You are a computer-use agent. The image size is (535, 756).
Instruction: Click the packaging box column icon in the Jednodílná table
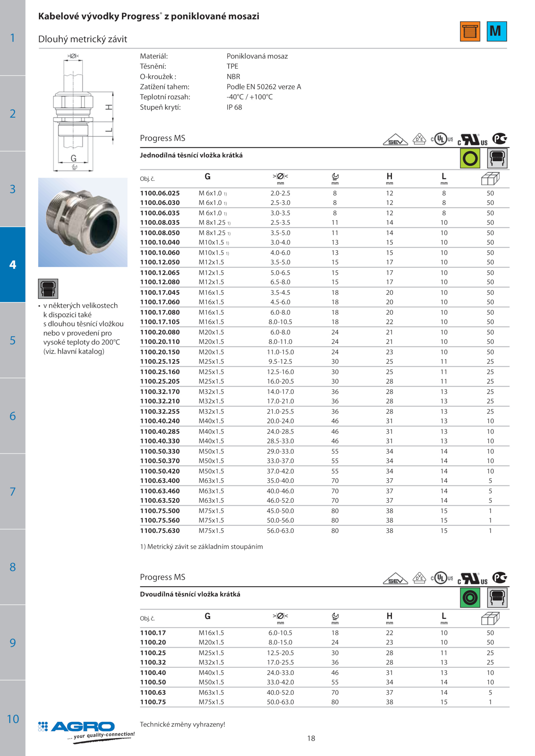coord(490,178)
